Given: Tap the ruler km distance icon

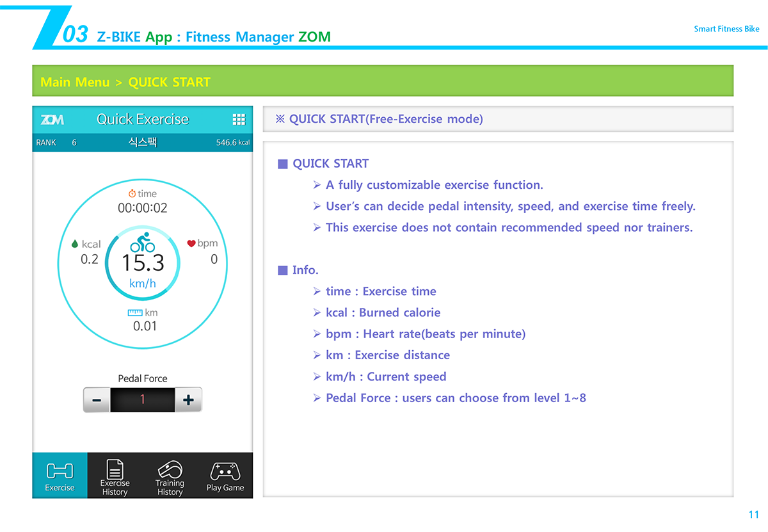Looking at the screenshot, I should coord(135,312).
